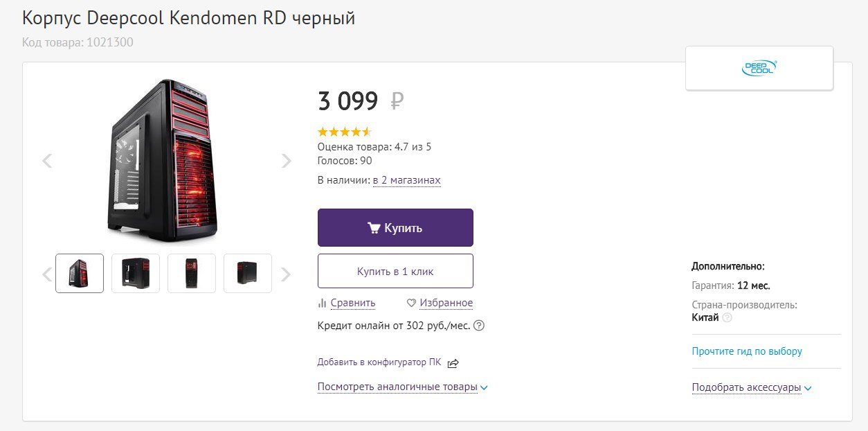Select the fourth product thumbnail
The width and height of the screenshot is (868, 431).
(x=248, y=273)
